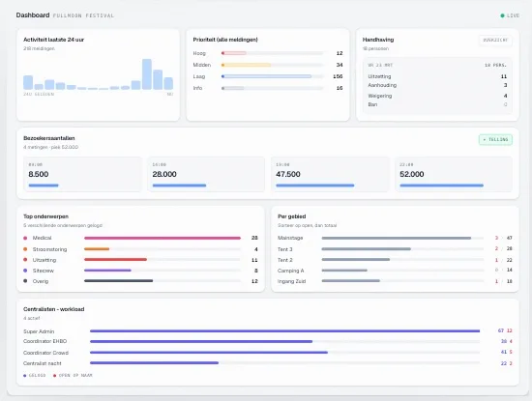The image size is (532, 401).
Task: Open the 52.000 visitor count card
Action: coord(454,174)
